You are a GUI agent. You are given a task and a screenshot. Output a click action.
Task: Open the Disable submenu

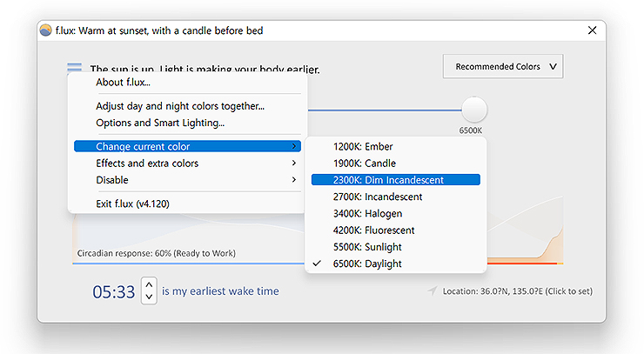187,180
